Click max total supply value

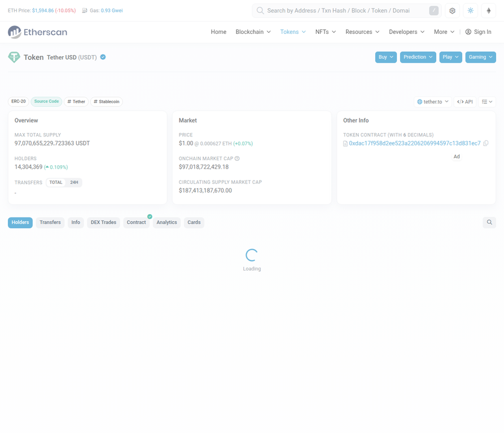pyautogui.click(x=52, y=143)
